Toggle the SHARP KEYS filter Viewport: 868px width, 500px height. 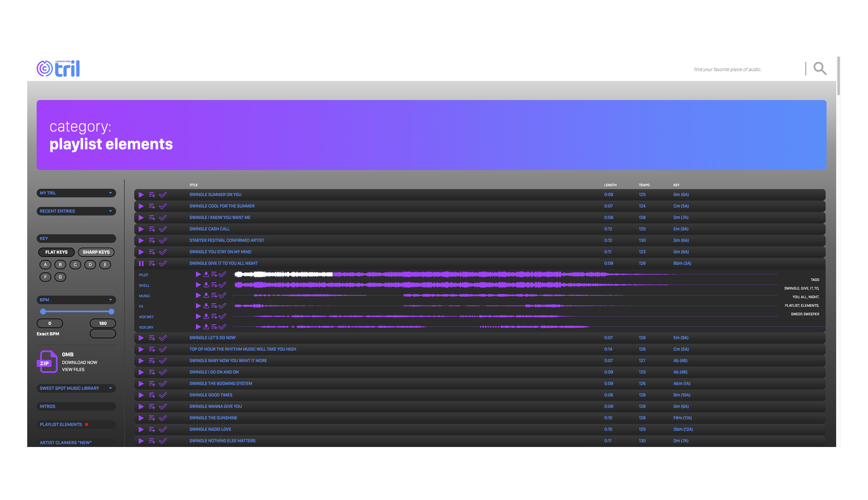pos(96,252)
